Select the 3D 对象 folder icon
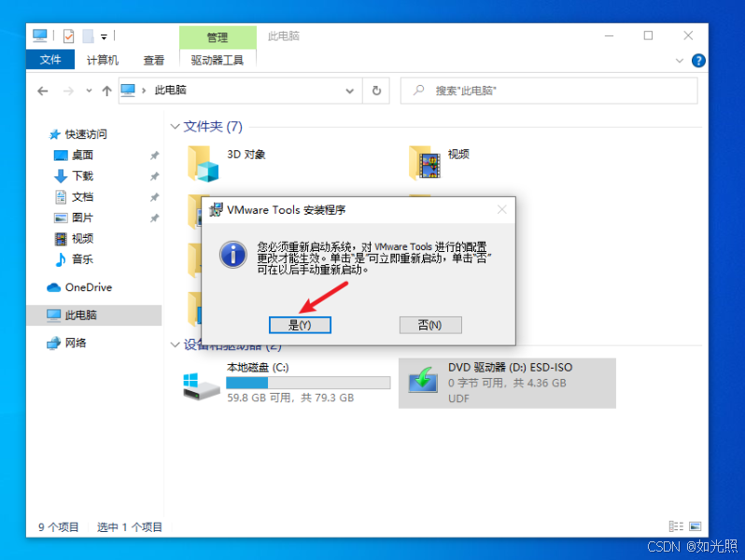This screenshot has width=745, height=560. pos(204,164)
